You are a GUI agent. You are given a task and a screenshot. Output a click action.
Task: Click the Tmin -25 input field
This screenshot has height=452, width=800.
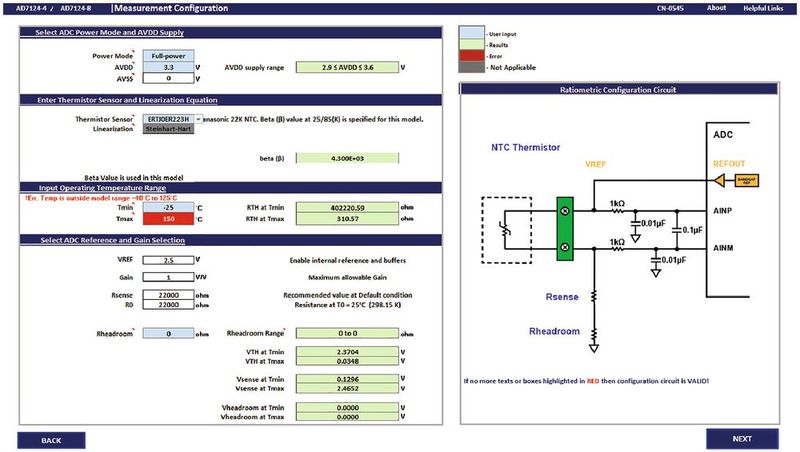[168, 208]
